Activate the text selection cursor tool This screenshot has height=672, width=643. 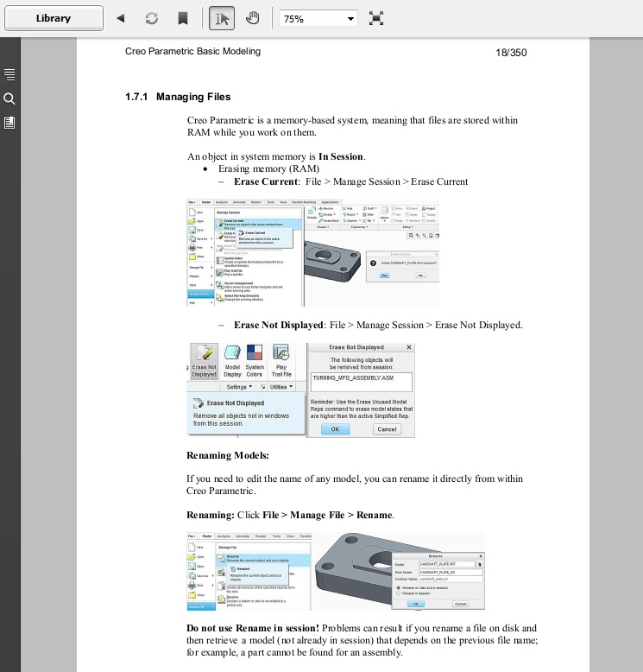pos(222,18)
